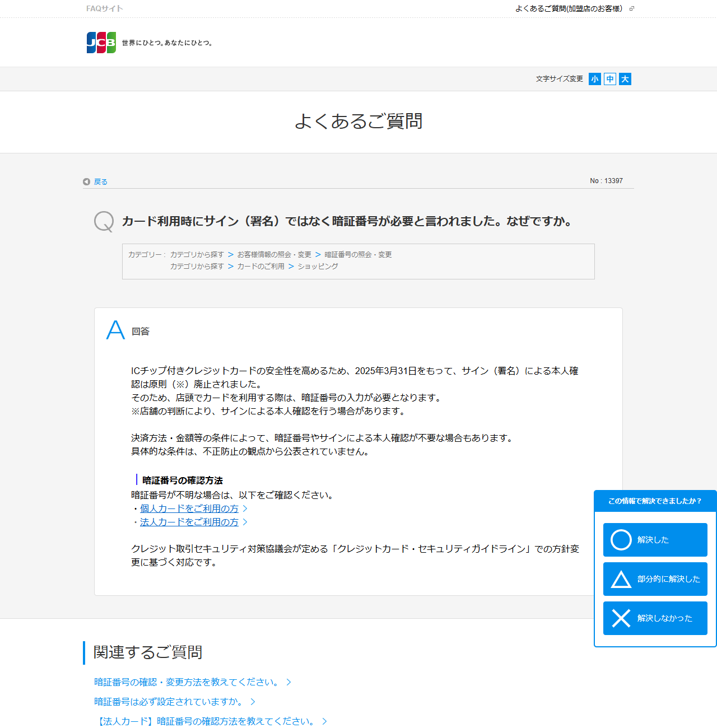The height and width of the screenshot is (728, 717).
Task: Click the first カテゴリから探す breadcrumb
Action: (x=197, y=254)
